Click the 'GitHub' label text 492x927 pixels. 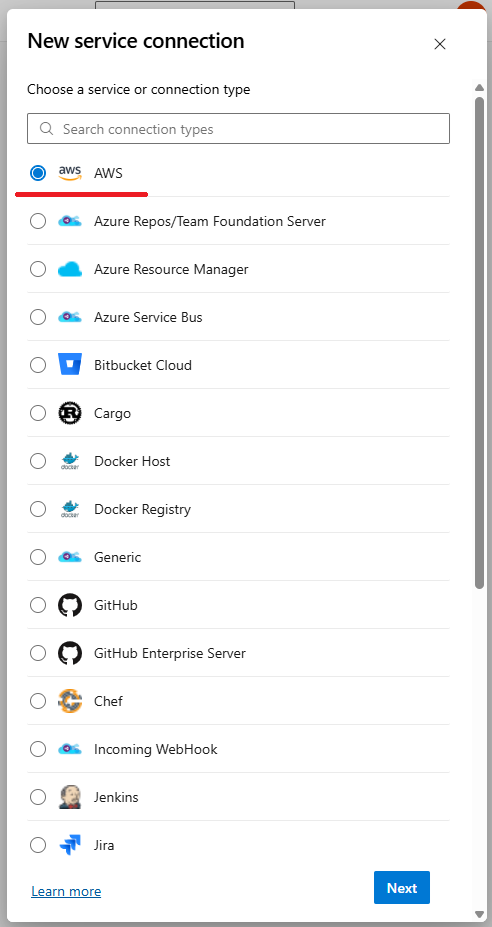click(x=115, y=605)
